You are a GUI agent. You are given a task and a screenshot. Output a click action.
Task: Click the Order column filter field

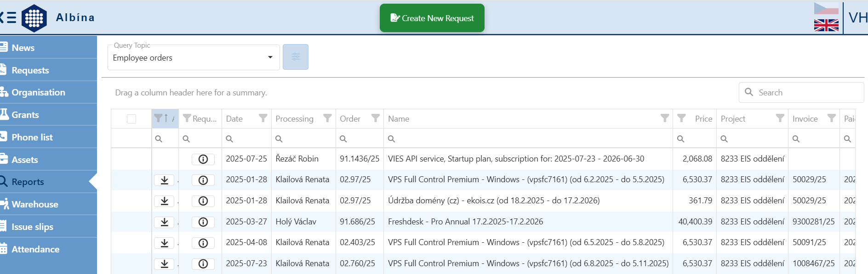point(360,139)
